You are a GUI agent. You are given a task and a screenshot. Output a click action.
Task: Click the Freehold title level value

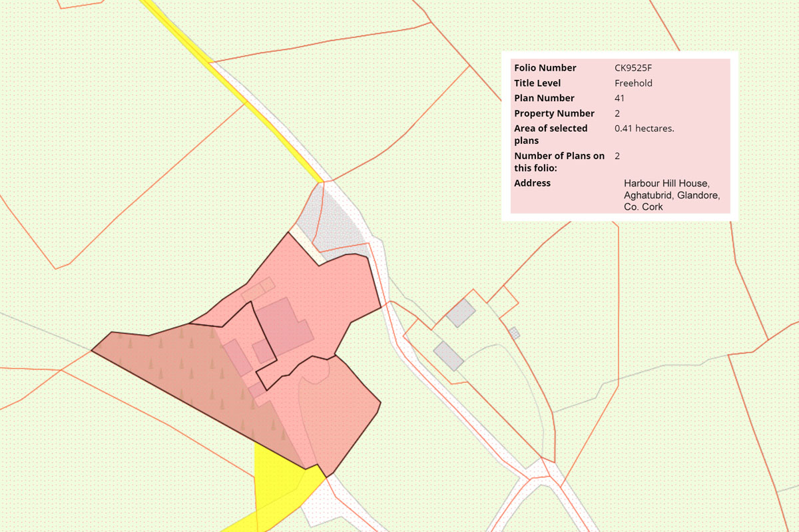pyautogui.click(x=633, y=83)
